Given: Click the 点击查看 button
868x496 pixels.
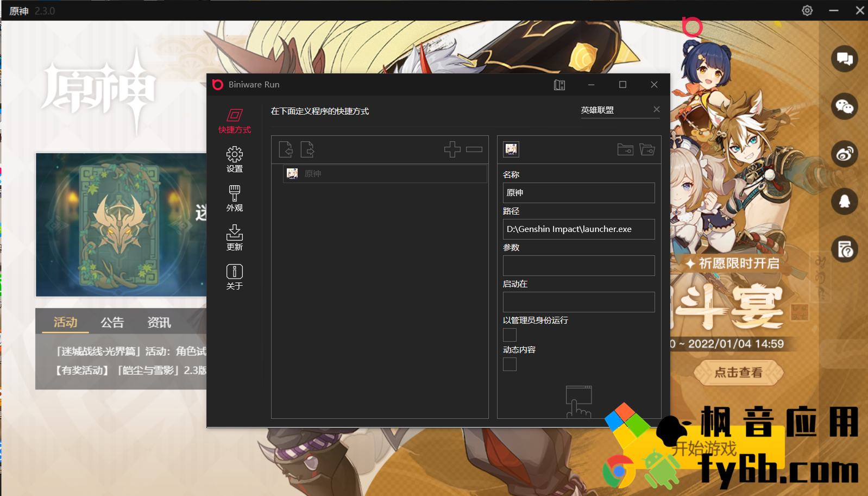Looking at the screenshot, I should (x=739, y=373).
